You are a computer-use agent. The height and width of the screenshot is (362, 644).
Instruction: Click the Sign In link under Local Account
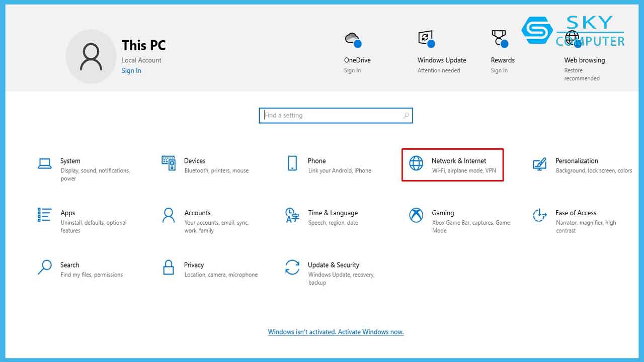(131, 71)
